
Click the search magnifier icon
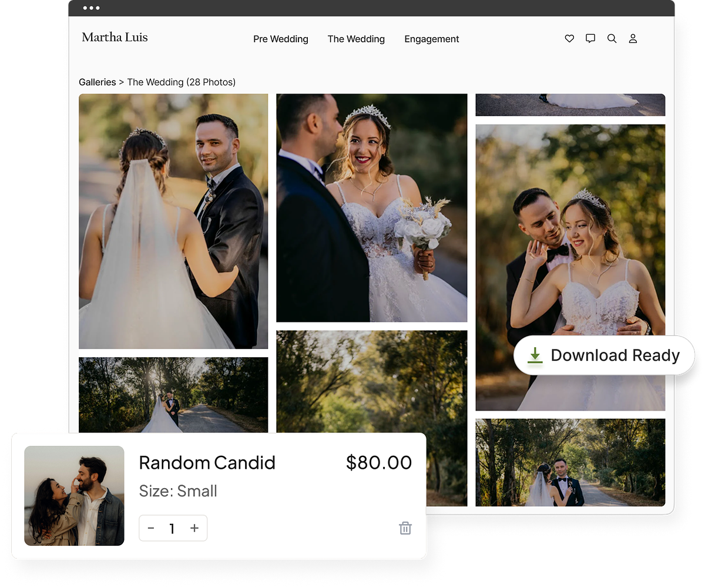click(612, 39)
